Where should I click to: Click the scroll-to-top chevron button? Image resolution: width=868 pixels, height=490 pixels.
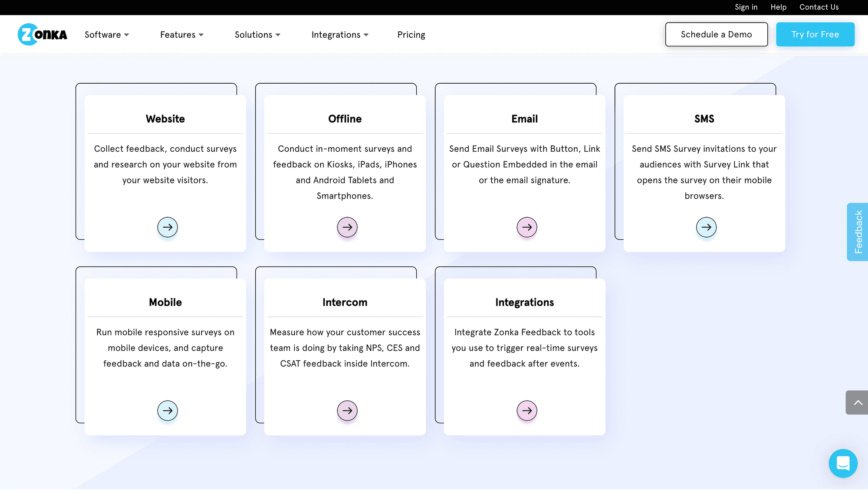pos(857,402)
